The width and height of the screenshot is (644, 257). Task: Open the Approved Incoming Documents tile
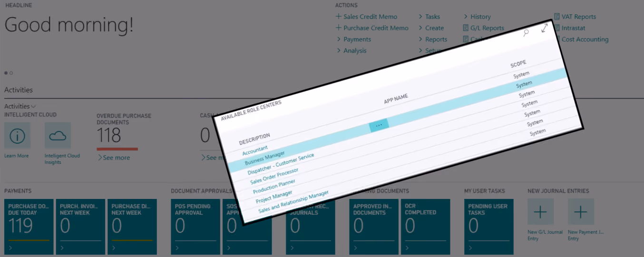(x=374, y=227)
